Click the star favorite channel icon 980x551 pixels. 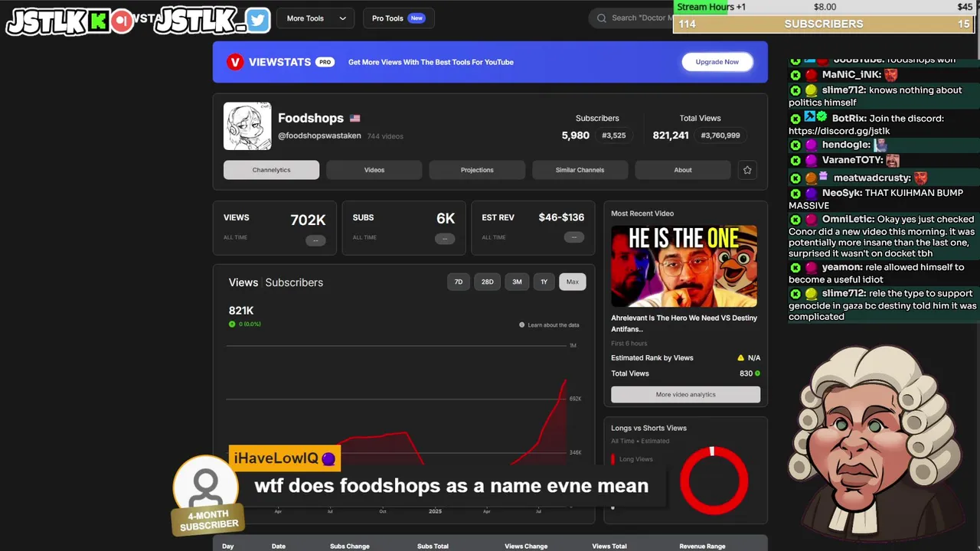[747, 170]
